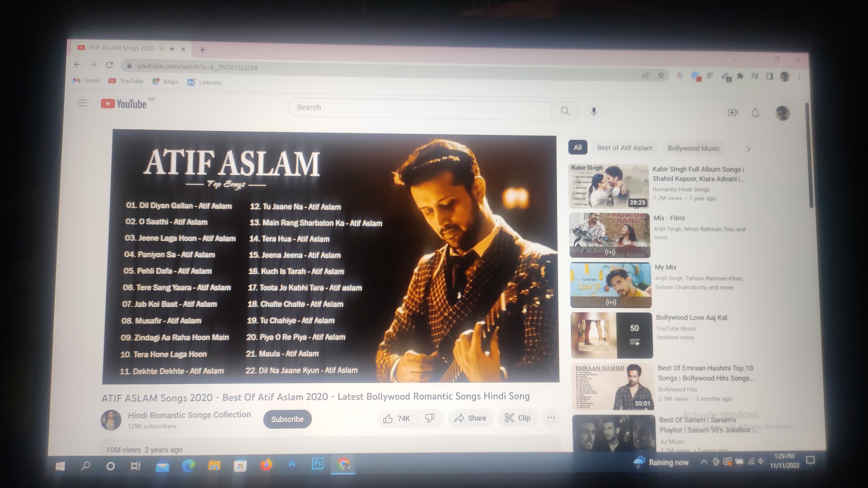Close the ATIF ASLAM Songs 2020 tab
868x488 pixels.
[x=183, y=49]
